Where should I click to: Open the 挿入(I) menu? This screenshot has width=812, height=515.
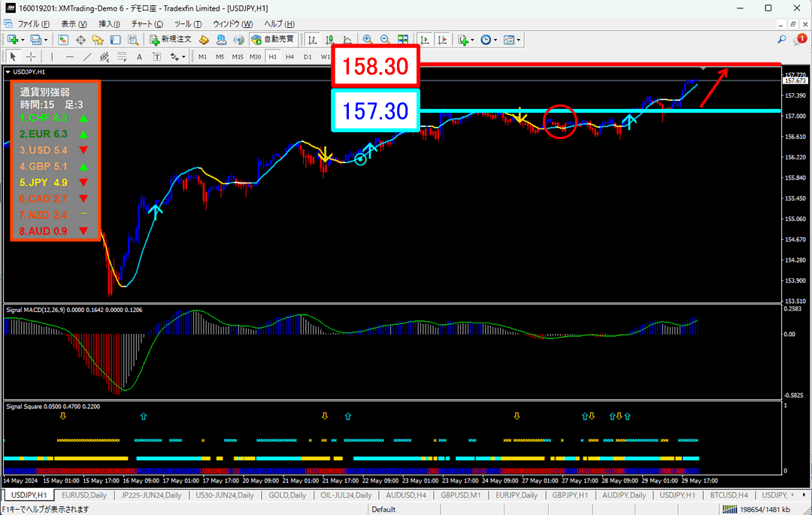109,24
